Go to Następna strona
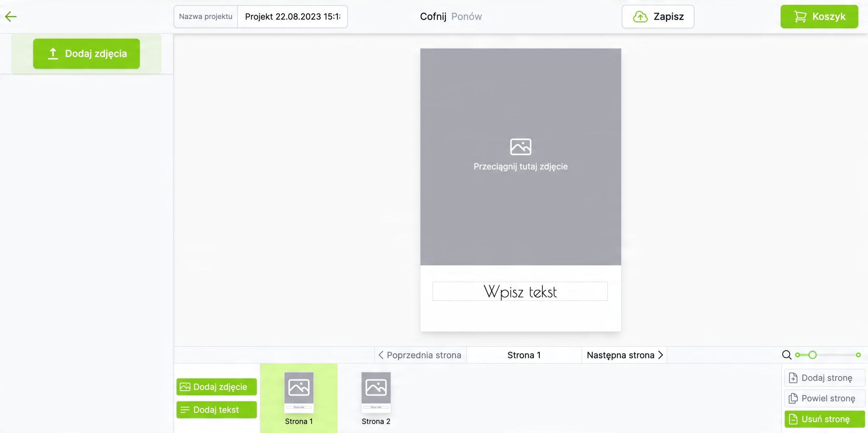Screen dimensions: 868x433 [x=624, y=355]
